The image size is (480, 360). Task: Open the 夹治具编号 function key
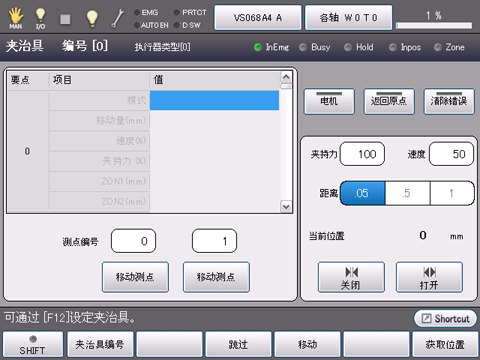(x=100, y=345)
